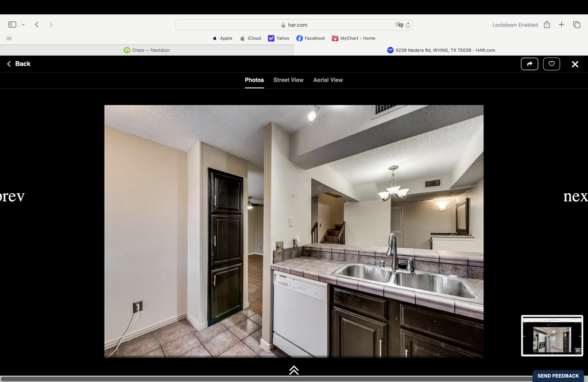Select the Photos tab

pos(254,80)
